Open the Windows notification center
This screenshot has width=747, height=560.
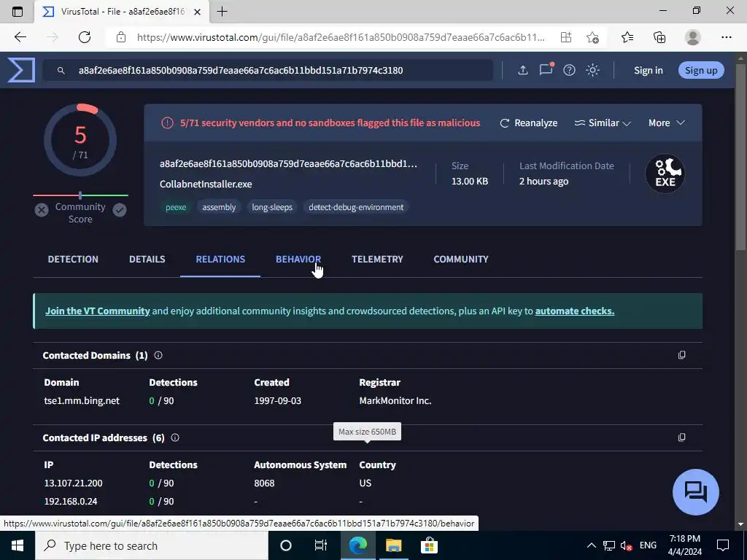[723, 545]
